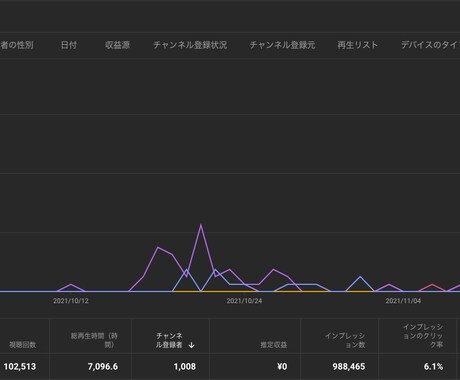Select the 6.1% click rate value
The width and height of the screenshot is (460, 380).
433,367
